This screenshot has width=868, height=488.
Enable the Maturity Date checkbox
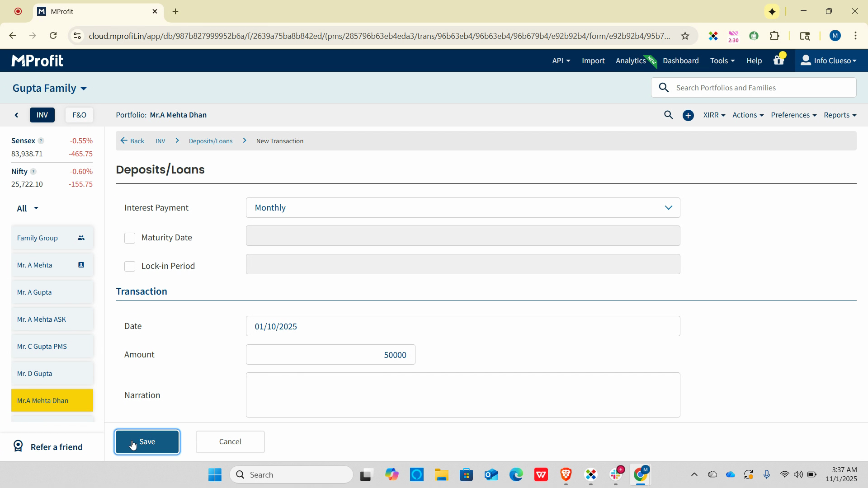point(130,238)
